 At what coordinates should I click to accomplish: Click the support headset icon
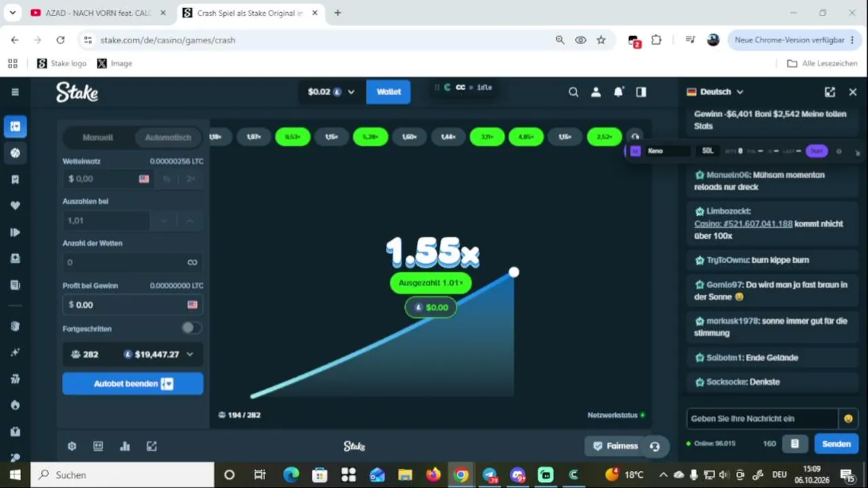pyautogui.click(x=654, y=446)
